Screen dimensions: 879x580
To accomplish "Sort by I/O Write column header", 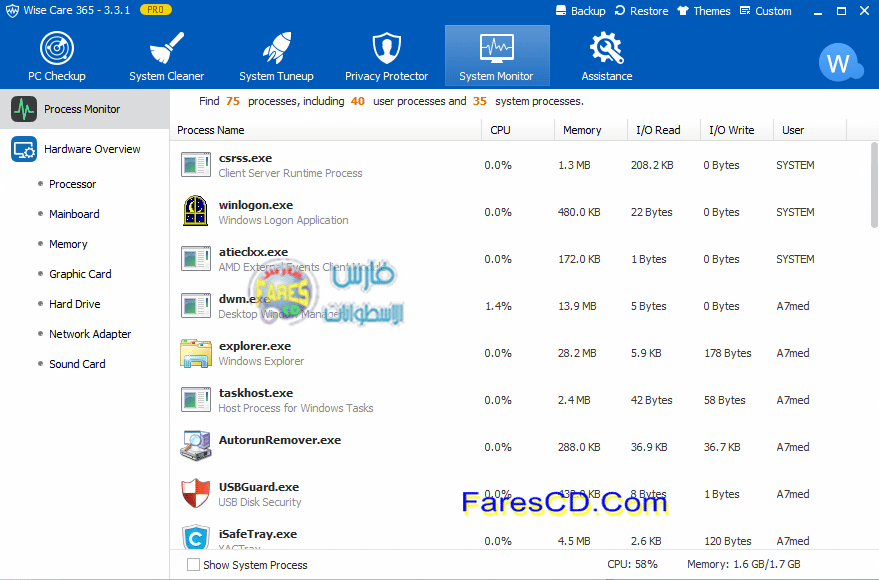I will [x=737, y=130].
